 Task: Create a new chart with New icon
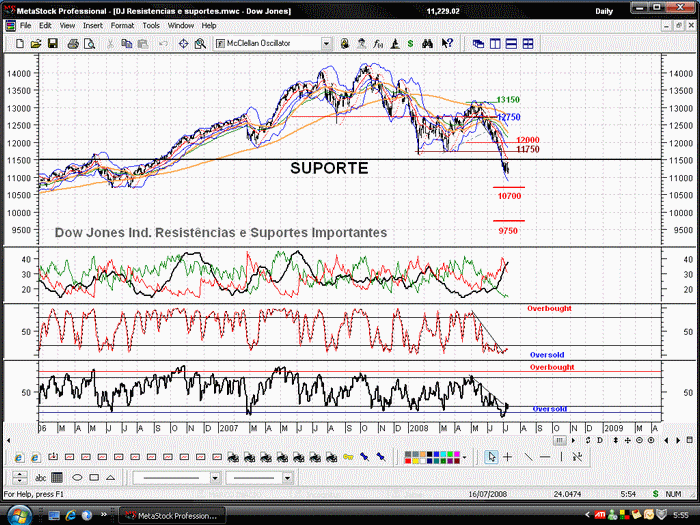(x=20, y=44)
